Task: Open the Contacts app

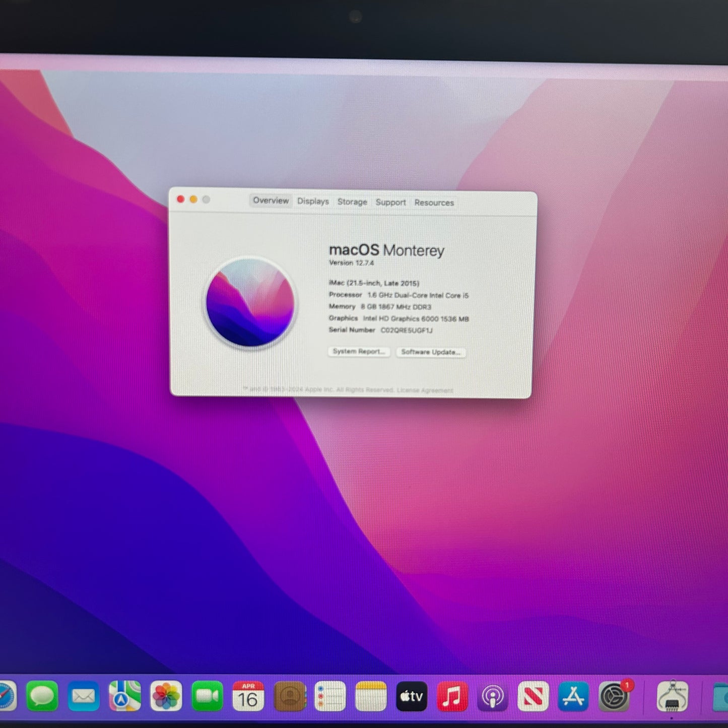Action: pos(290,696)
